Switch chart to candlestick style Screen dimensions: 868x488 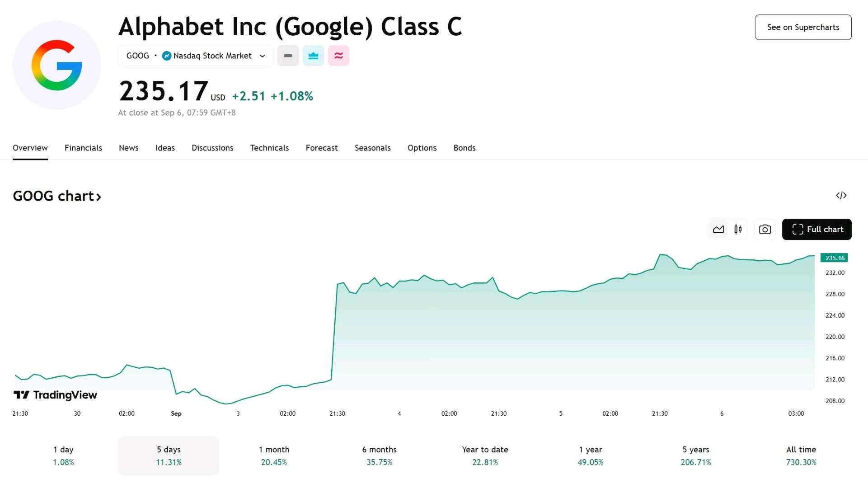738,230
